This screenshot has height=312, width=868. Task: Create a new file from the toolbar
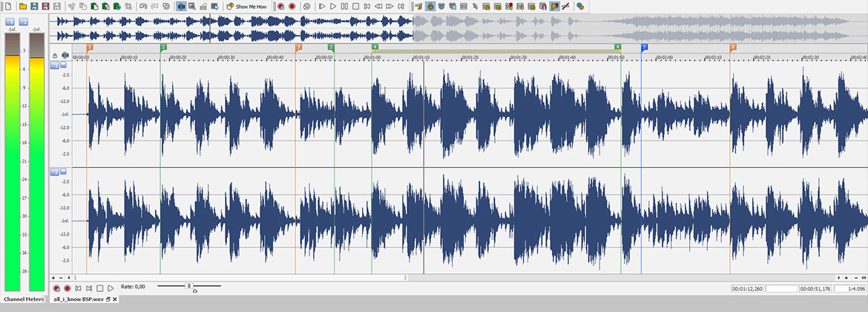click(7, 6)
